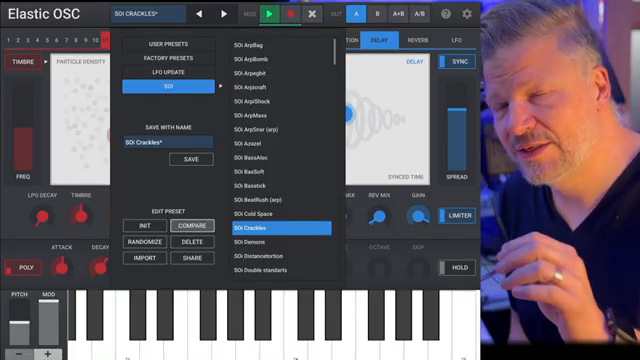Screen dimensions: 640x360
Task: Load preset SOi ArpiShock
Action: pos(282,101)
